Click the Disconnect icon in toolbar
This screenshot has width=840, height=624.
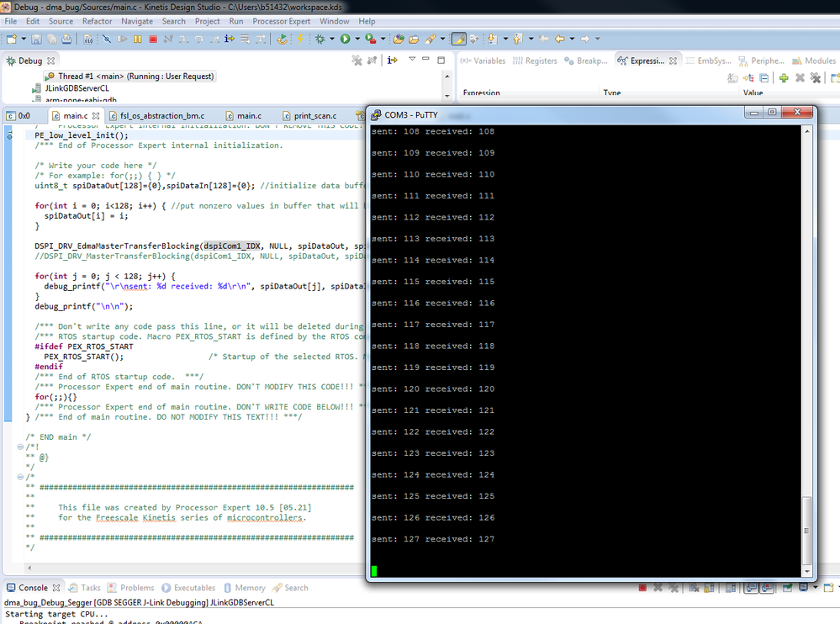(168, 39)
